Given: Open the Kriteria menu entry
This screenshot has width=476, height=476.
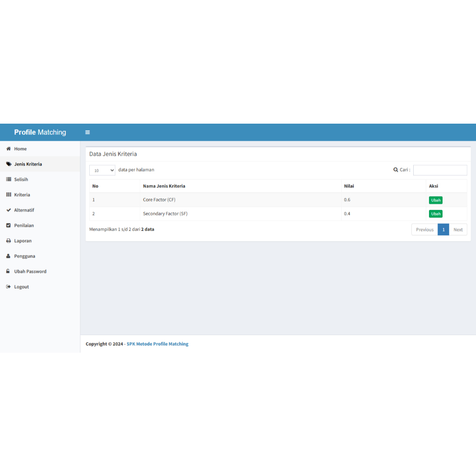Looking at the screenshot, I should pyautogui.click(x=40, y=195).
